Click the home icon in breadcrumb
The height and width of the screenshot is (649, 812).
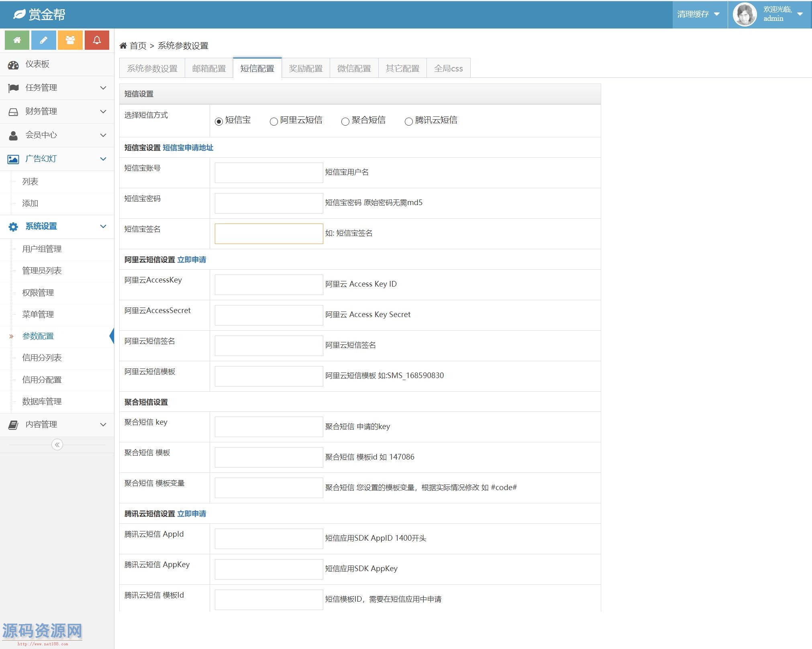[x=123, y=46]
